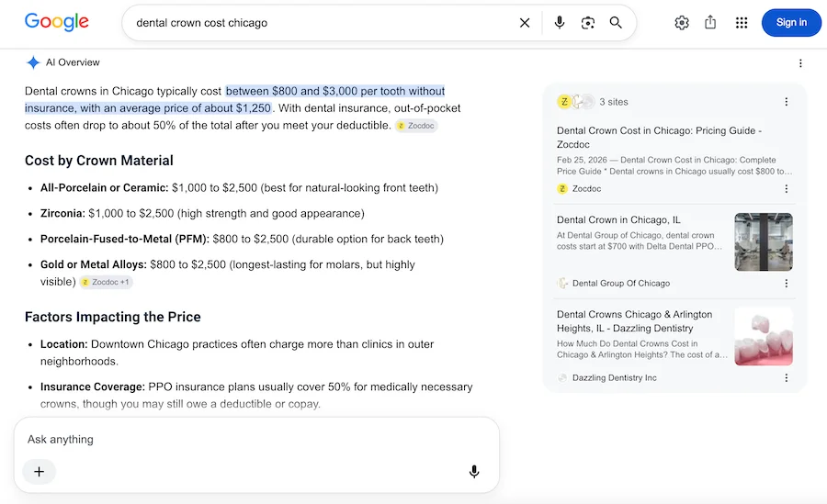The width and height of the screenshot is (827, 504).
Task: Open quick settings gear icon
Action: (x=682, y=23)
